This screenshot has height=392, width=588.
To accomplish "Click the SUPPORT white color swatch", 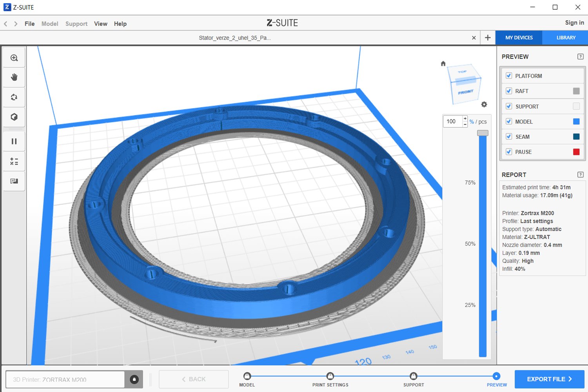I will click(x=576, y=106).
